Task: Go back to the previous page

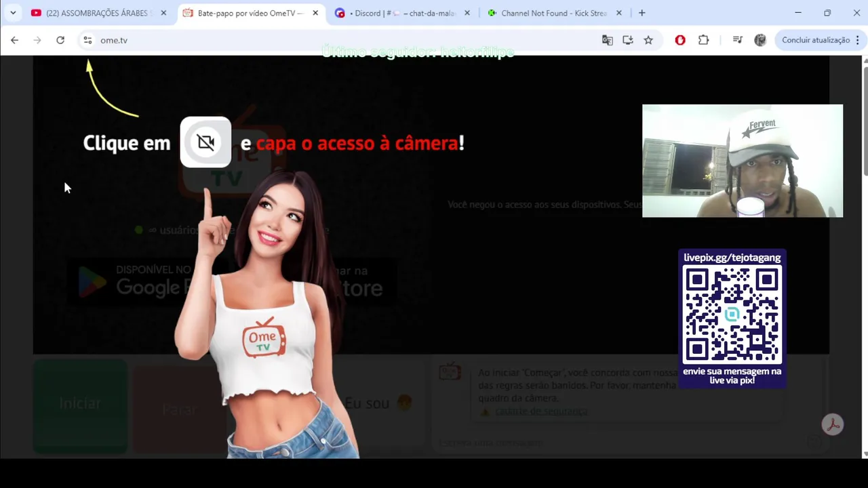Action: 14,40
